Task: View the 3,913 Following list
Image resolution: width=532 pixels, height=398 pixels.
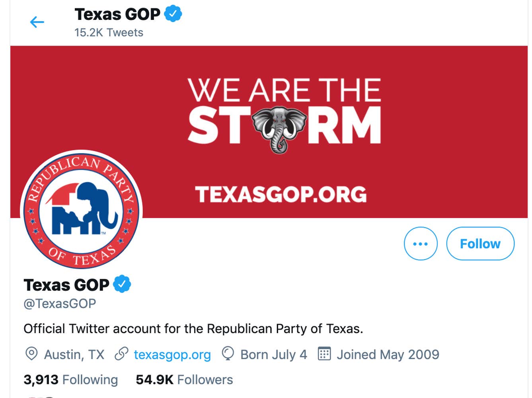Action: pos(71,380)
